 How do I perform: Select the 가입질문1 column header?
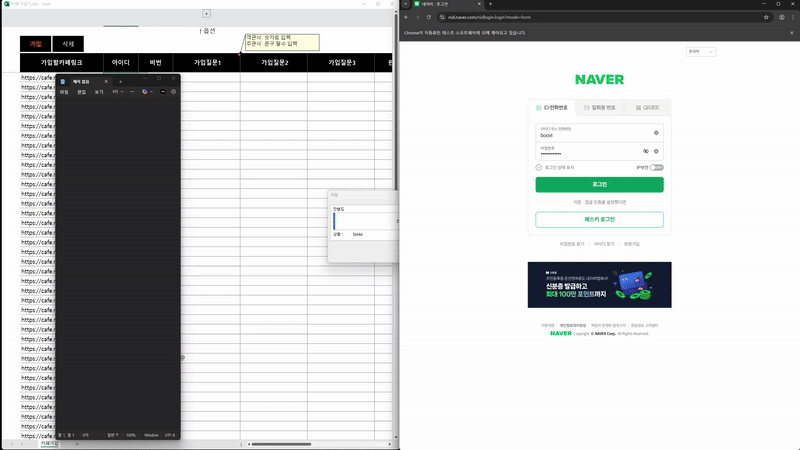pos(207,62)
